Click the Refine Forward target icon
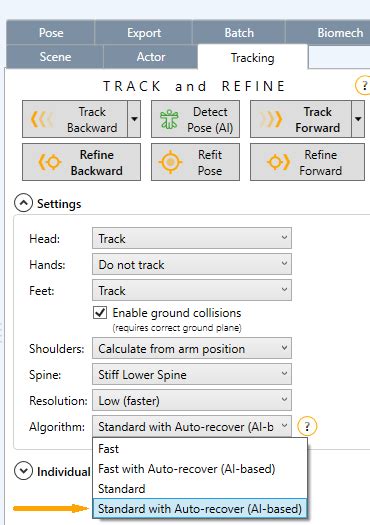Viewport: 370px width, 525px height. (x=278, y=162)
